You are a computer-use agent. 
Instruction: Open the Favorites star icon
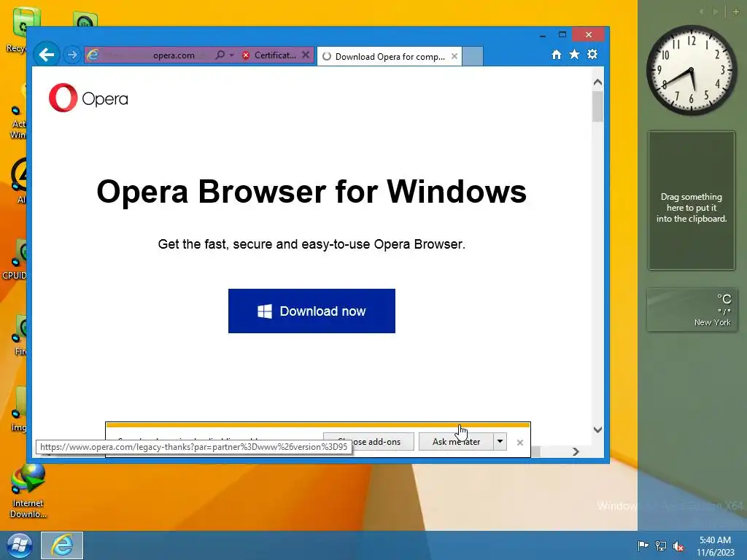[x=575, y=54]
